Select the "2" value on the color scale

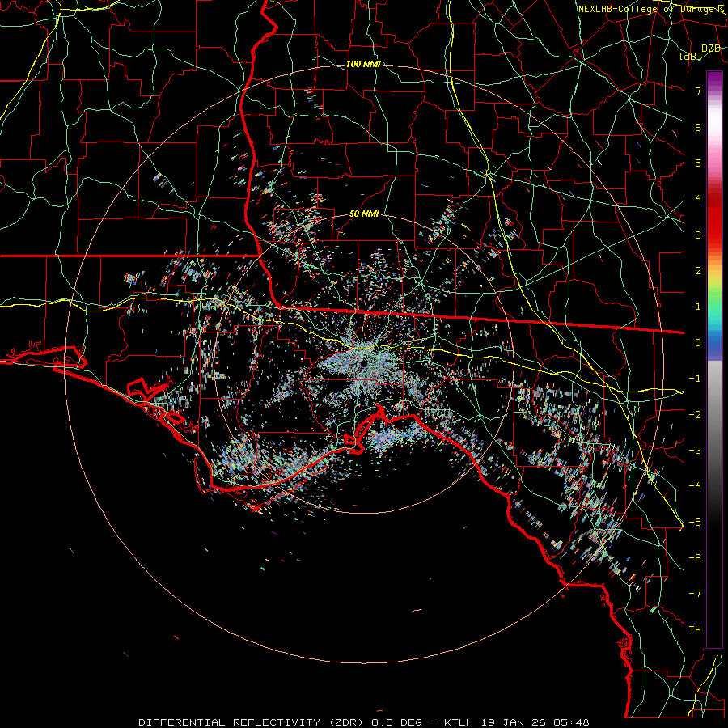coord(698,271)
